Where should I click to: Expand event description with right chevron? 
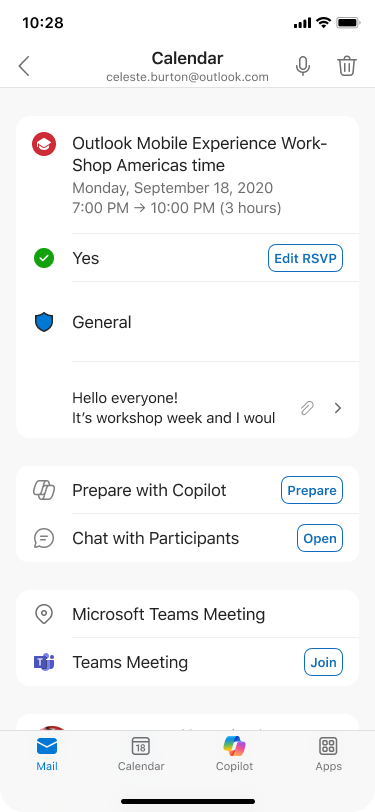[338, 409]
